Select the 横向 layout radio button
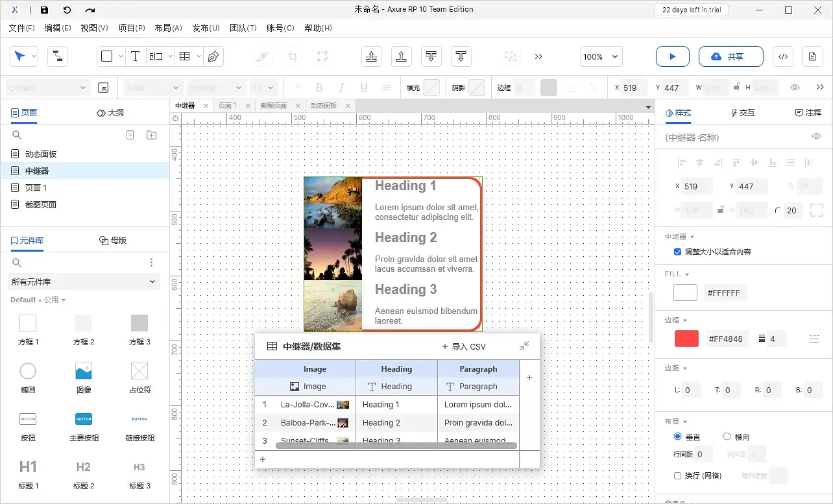 click(x=727, y=437)
